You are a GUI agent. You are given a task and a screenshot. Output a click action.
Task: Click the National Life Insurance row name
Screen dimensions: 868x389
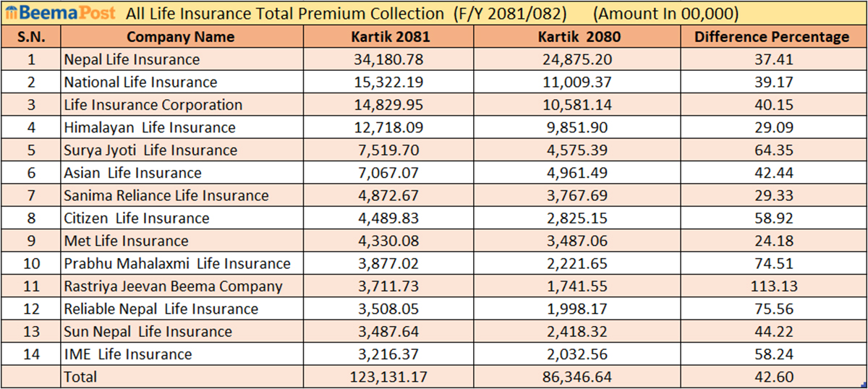coord(140,82)
